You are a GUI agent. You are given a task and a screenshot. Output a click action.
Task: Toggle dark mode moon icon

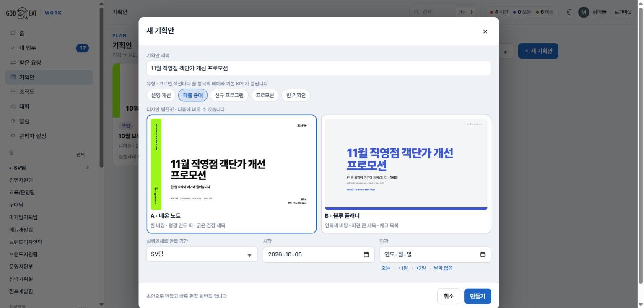(x=569, y=12)
